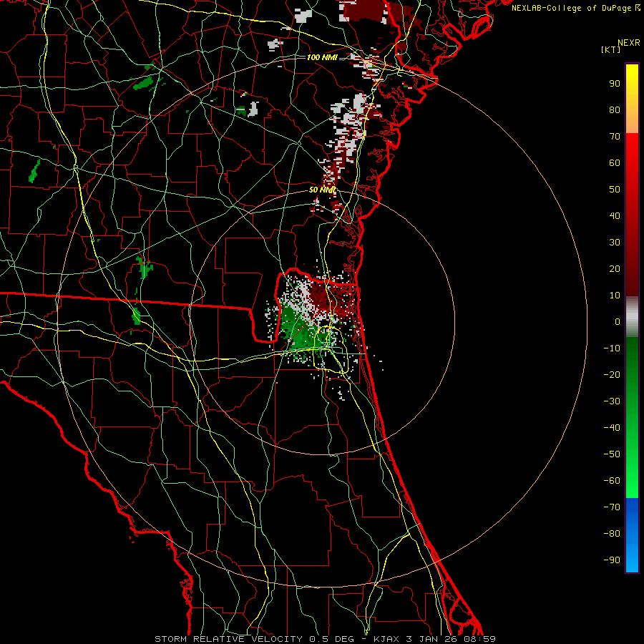Click STORM RELATIVE VELOCITY in the caption
This screenshot has height=644, width=644.
tap(228, 639)
